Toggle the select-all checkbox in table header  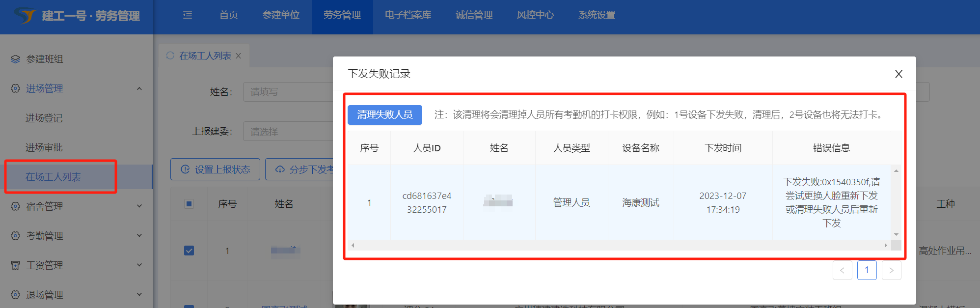point(189,204)
